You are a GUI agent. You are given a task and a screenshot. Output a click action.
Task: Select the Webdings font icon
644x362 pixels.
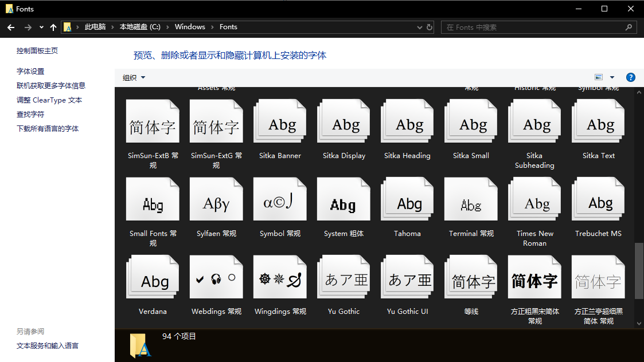tap(216, 277)
